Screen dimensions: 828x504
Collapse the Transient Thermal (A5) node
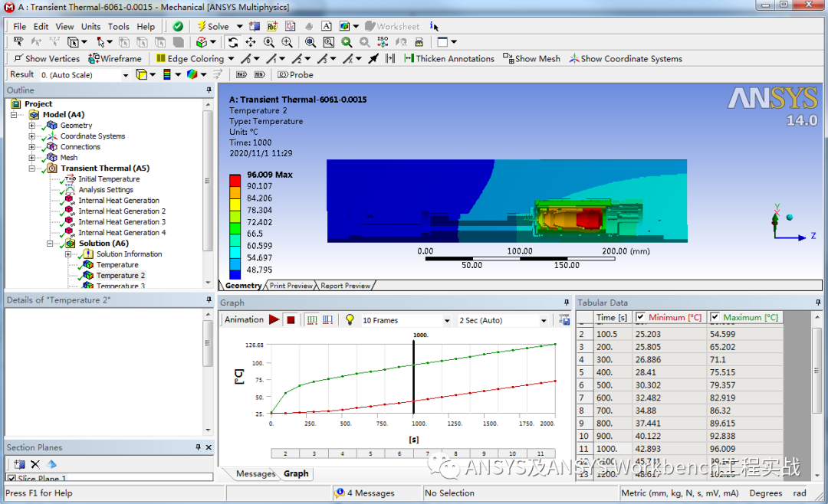point(31,169)
